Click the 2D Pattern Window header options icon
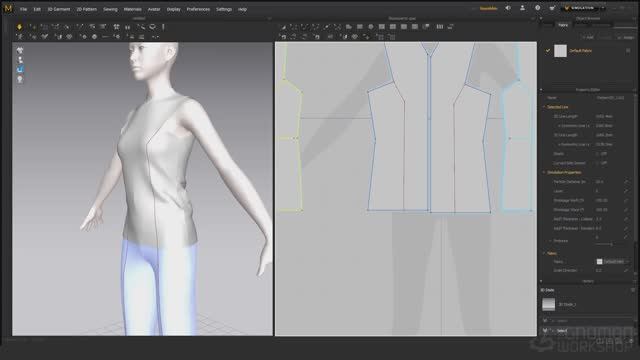 pos(533,18)
